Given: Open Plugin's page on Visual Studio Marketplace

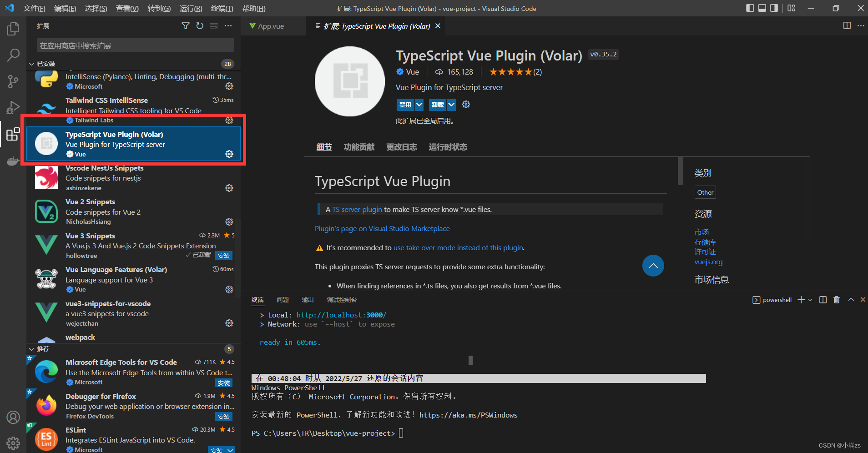Looking at the screenshot, I should pyautogui.click(x=382, y=229).
